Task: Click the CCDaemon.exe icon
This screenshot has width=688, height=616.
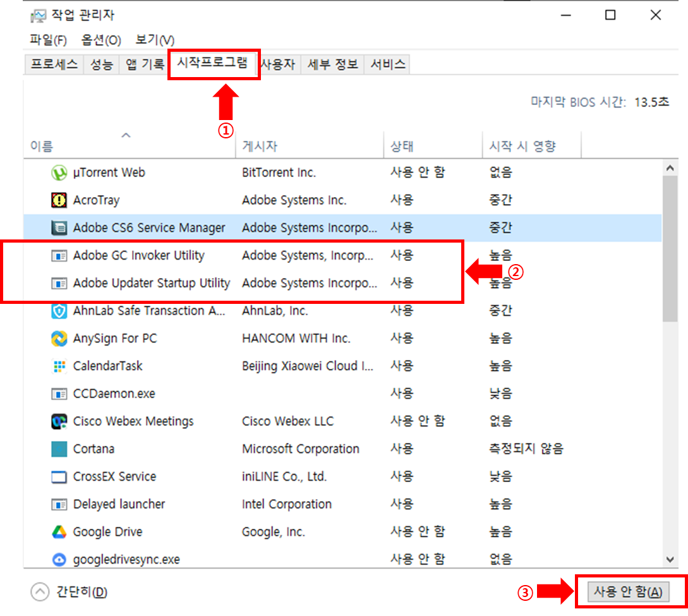Action: 59,394
